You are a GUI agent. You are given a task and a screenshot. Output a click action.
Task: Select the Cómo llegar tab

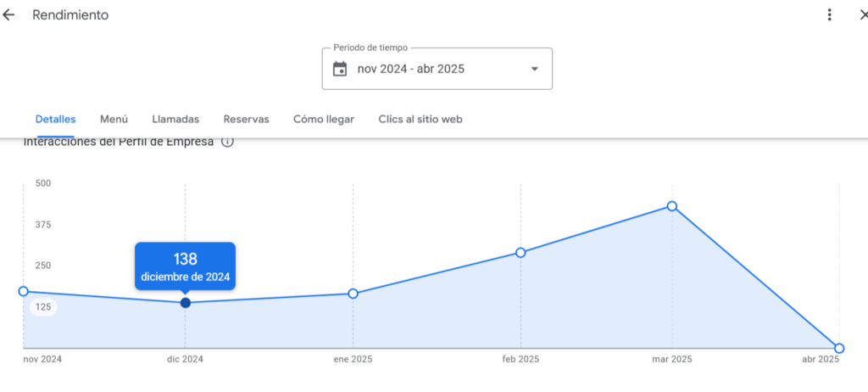coord(324,120)
